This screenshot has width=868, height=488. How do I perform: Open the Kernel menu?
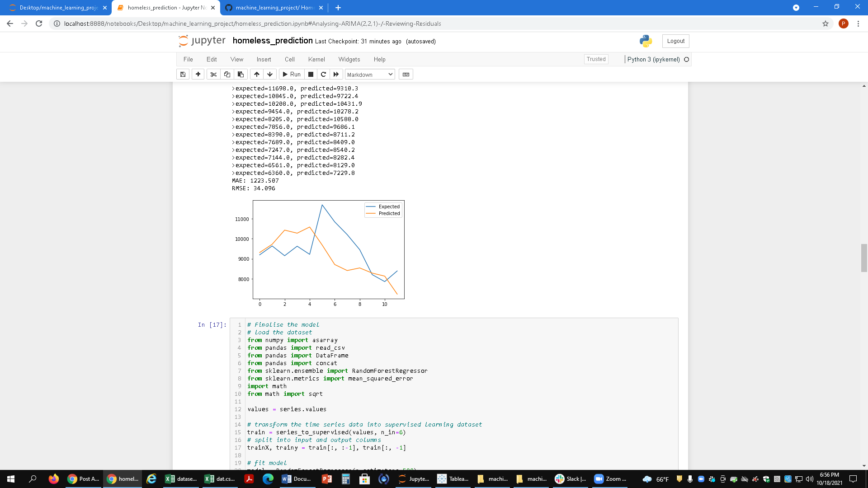[x=316, y=59]
